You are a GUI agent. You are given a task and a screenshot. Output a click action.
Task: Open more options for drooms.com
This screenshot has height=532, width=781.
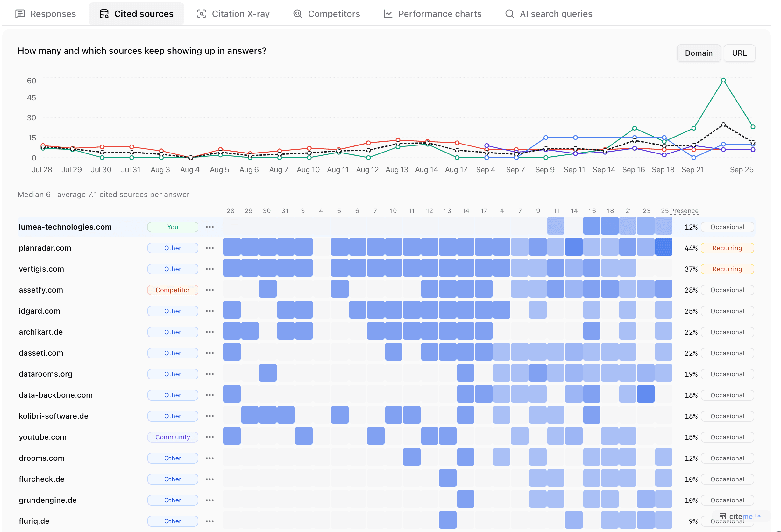point(210,458)
